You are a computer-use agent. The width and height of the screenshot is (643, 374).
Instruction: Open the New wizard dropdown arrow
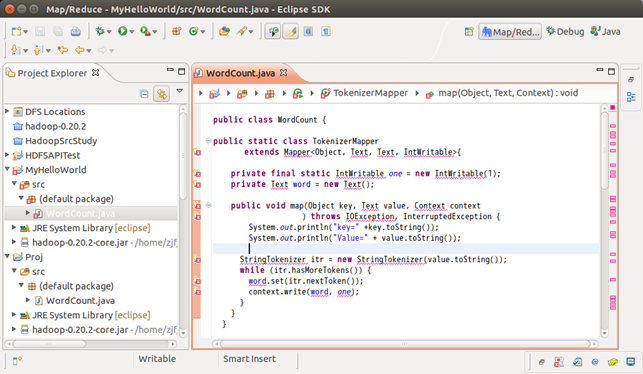pos(25,32)
